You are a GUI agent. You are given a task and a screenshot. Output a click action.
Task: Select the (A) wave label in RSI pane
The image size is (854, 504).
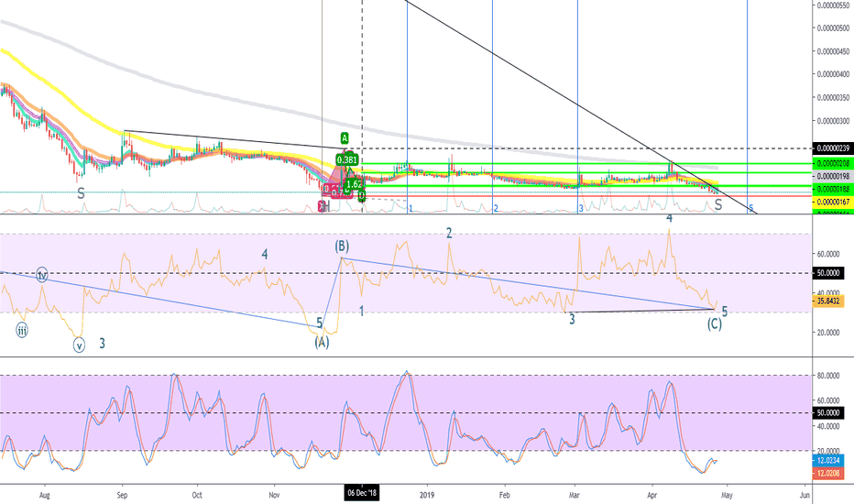tap(322, 342)
